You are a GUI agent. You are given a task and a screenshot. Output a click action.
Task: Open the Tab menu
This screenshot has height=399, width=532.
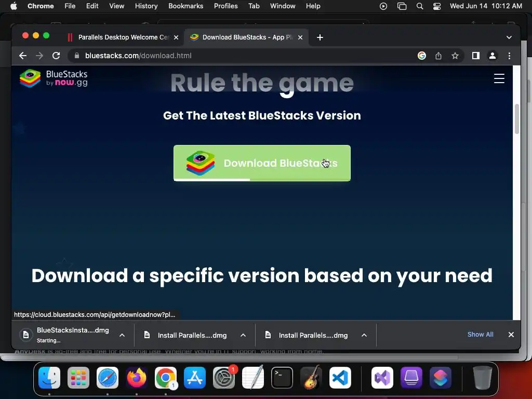254,6
